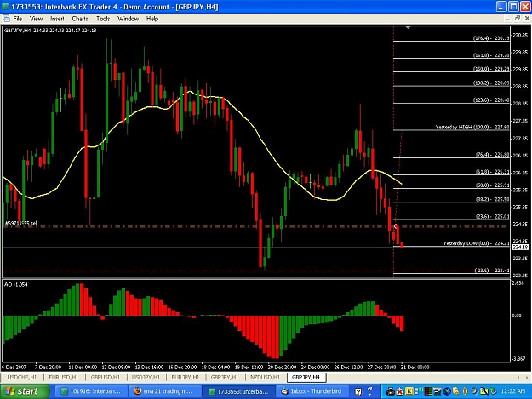Open the Help menu
The width and height of the screenshot is (532, 399).
click(152, 19)
